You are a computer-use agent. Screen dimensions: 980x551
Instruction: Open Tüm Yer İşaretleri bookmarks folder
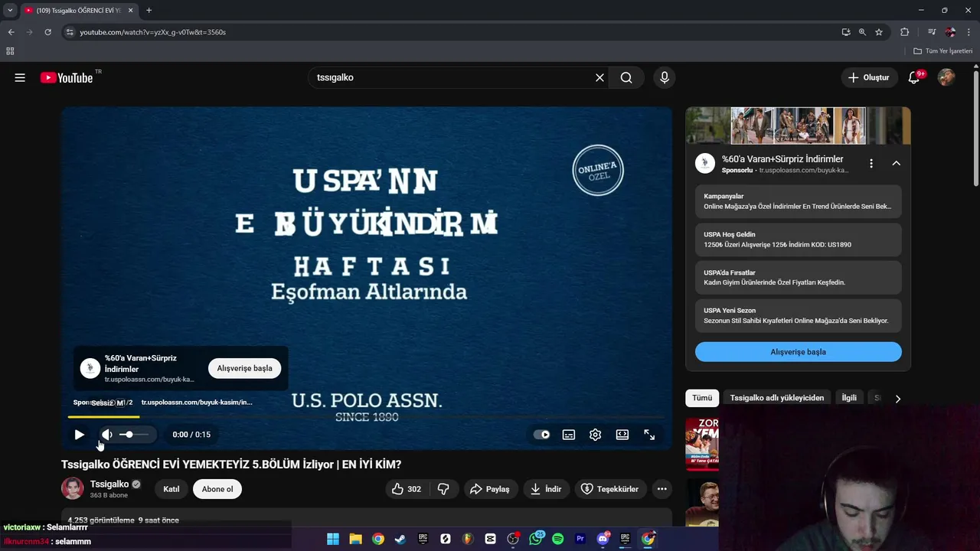click(x=943, y=51)
